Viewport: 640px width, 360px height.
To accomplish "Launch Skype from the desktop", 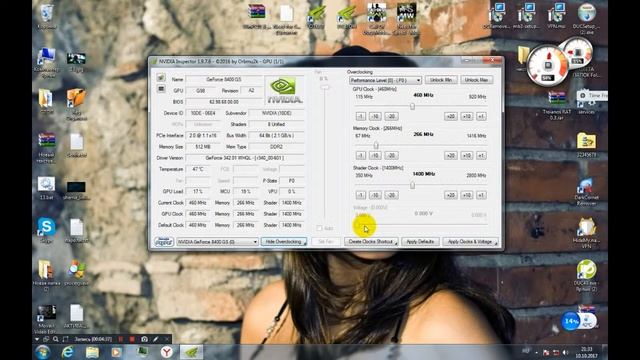I will pyautogui.click(x=46, y=230).
